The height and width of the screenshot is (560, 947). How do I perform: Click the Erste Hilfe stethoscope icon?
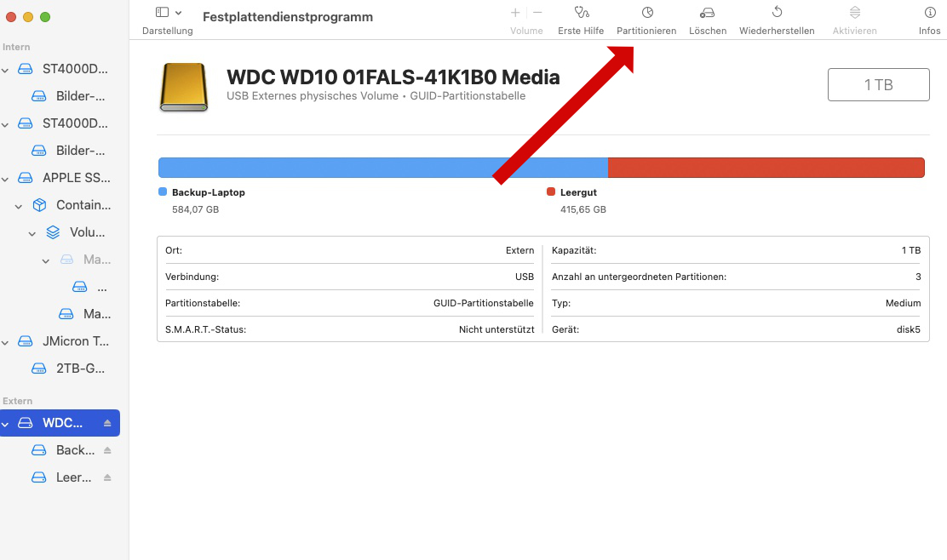[581, 13]
